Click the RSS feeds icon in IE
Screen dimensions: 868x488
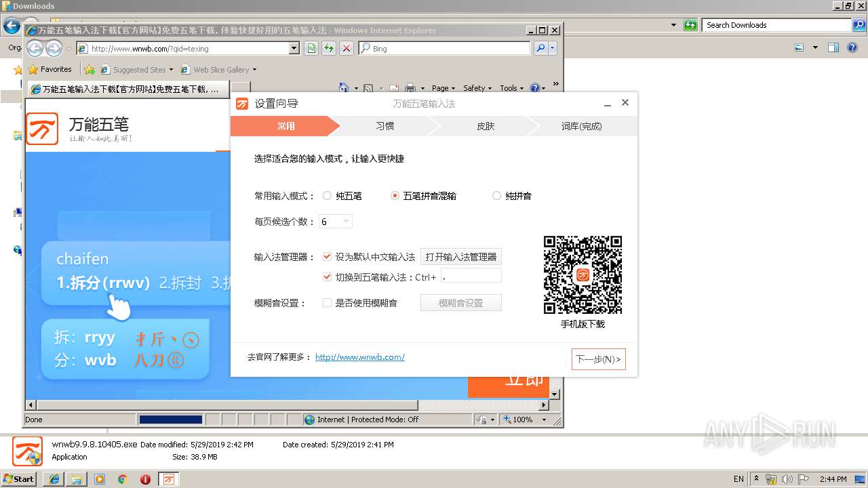pos(368,88)
